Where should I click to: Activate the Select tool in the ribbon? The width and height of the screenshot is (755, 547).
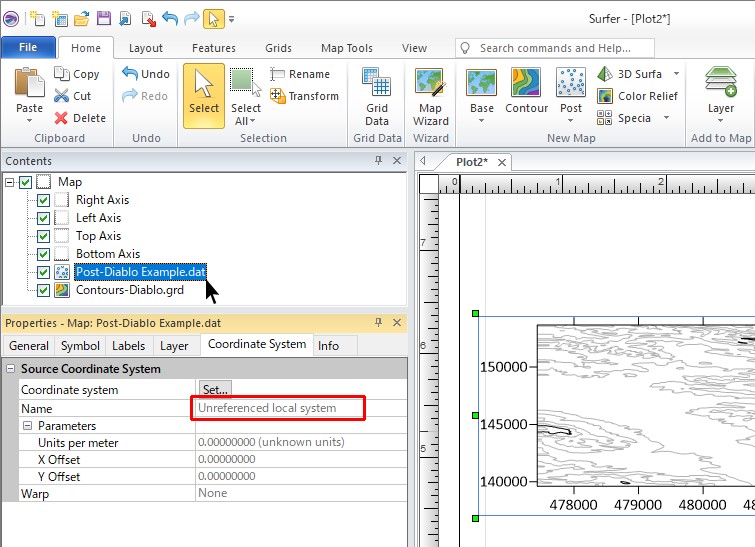pos(204,96)
